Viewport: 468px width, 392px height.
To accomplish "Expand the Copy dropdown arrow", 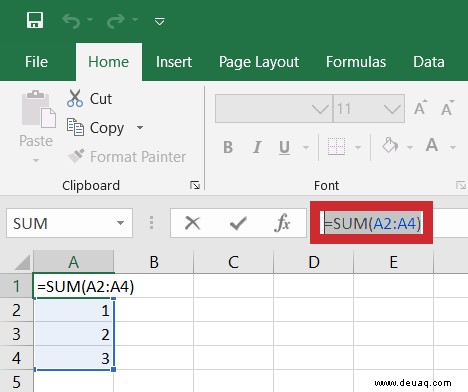I will click(140, 127).
